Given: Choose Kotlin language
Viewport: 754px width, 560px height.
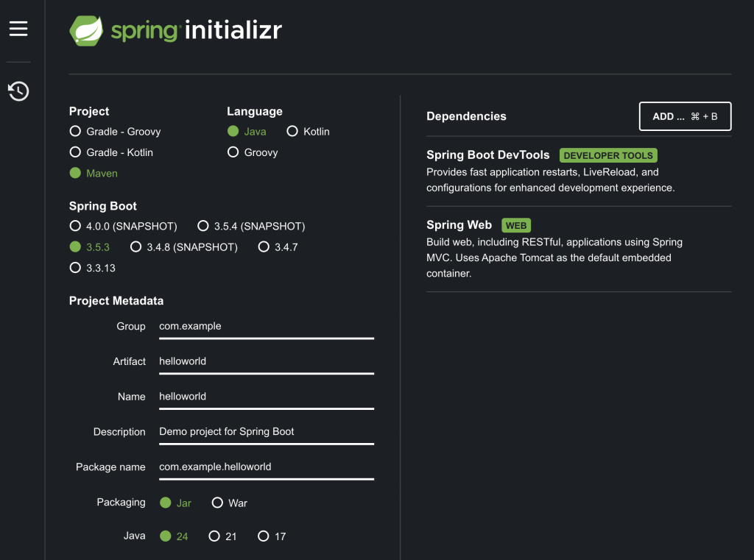Looking at the screenshot, I should (308, 131).
